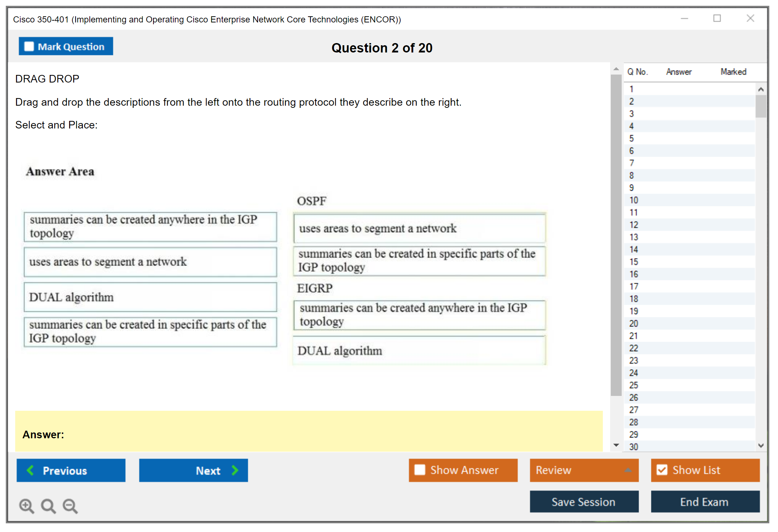
Task: Click the green left arrow on Previous
Action: [30, 470]
